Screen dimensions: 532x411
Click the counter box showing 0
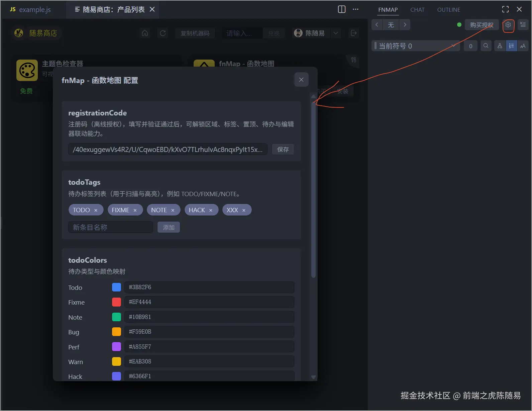click(x=470, y=46)
